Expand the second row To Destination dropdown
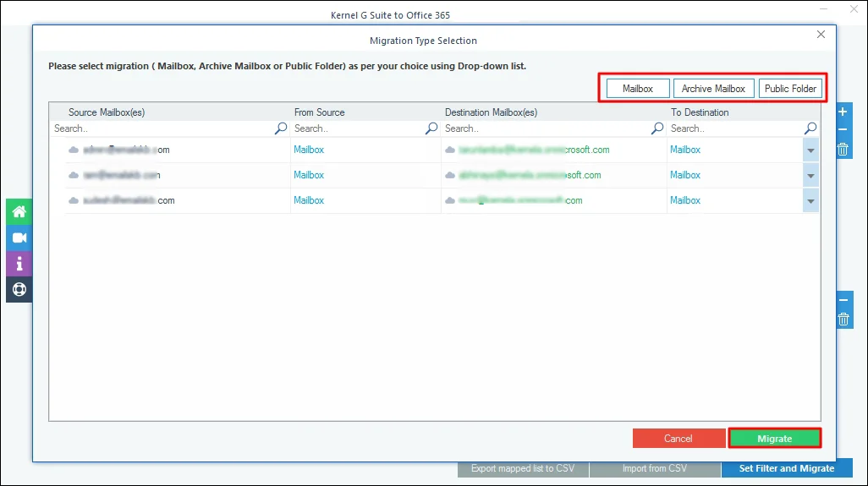 click(x=810, y=176)
